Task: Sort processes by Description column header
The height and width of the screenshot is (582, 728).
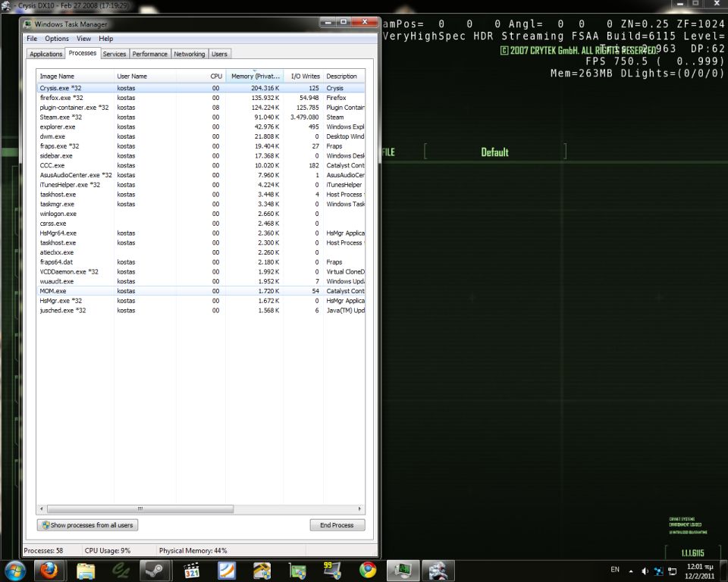Action: point(344,76)
